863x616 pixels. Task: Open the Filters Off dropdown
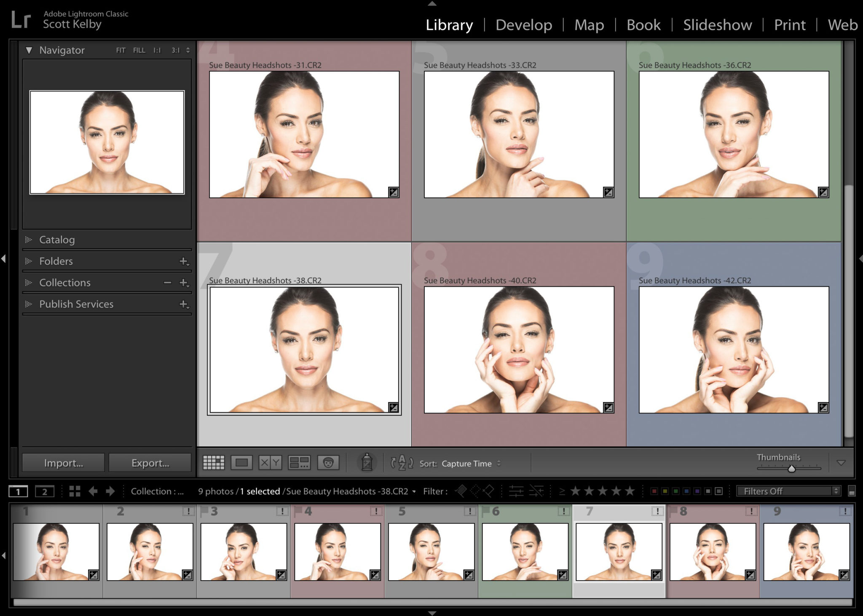[786, 491]
